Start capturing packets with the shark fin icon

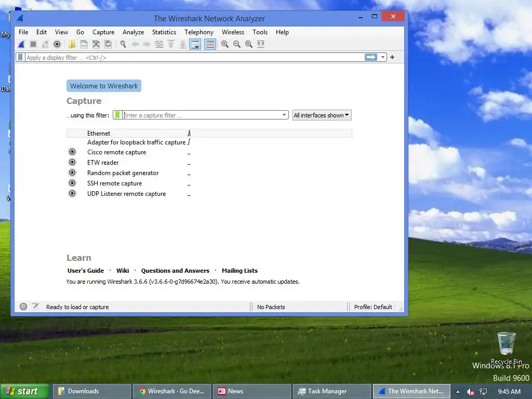coord(21,44)
